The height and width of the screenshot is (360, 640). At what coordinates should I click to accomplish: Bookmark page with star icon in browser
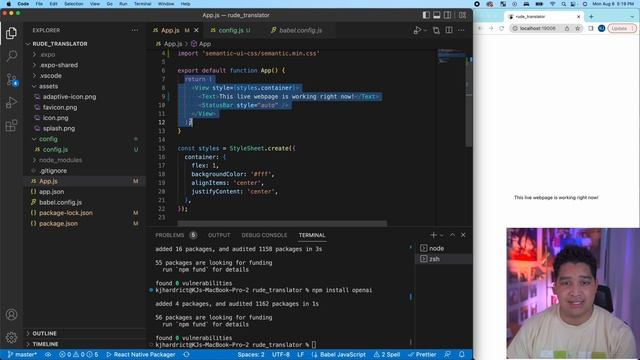578,28
